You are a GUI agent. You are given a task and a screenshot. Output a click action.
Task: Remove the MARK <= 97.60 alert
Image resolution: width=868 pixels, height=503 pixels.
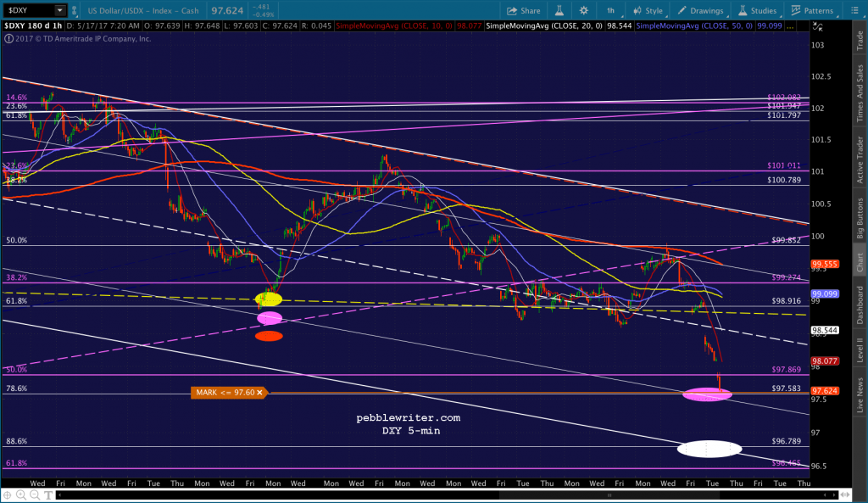pyautogui.click(x=260, y=392)
